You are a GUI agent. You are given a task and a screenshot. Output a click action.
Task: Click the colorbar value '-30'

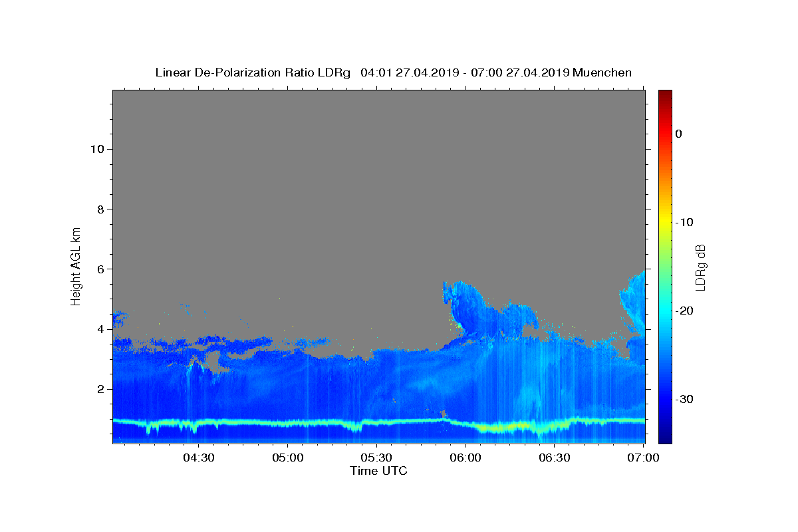685,399
